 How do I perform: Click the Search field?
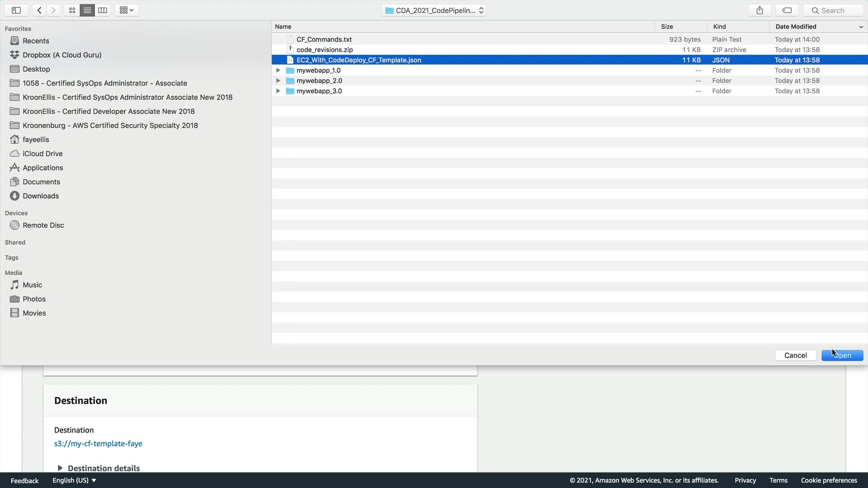tap(833, 10)
